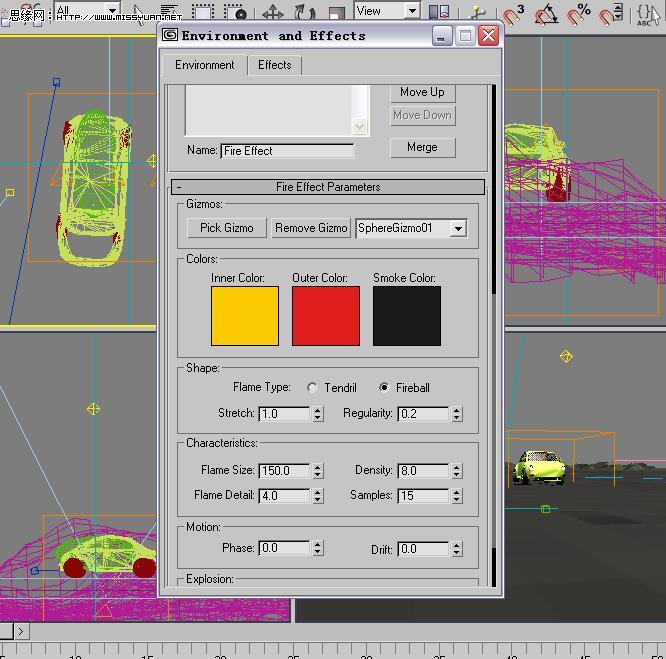Screen dimensions: 666x659
Task: Click the Stretch spinner arrows
Action: [x=318, y=414]
